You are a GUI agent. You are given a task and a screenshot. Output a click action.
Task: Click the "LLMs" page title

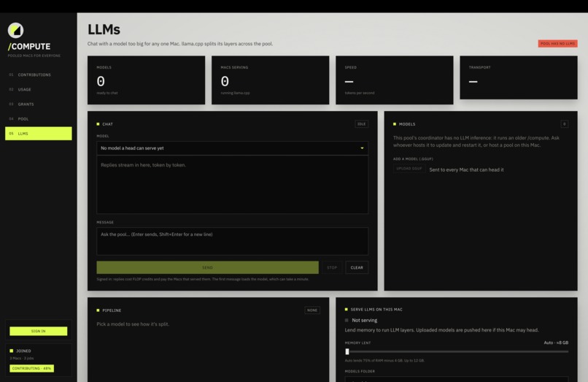click(x=104, y=30)
